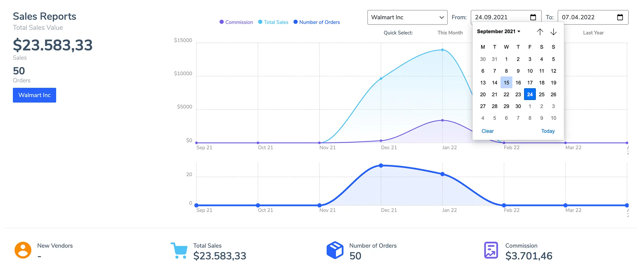Click the Number of Orders box icon
Viewport: 644px width, 275px height.
click(x=335, y=250)
